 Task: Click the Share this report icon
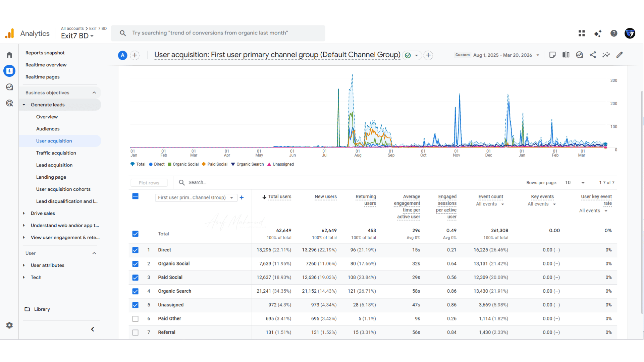[x=593, y=55]
